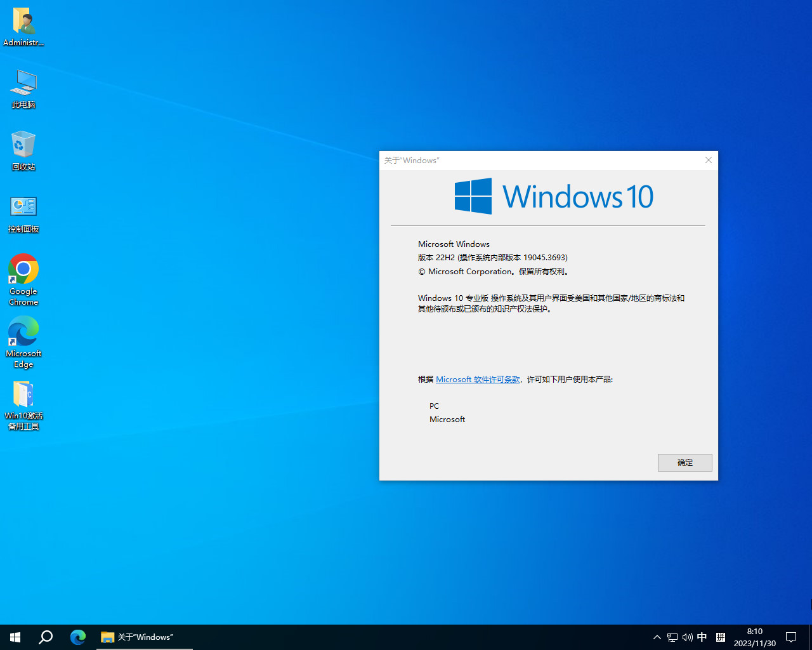Open the Windows Start menu
812x650 pixels.
click(15, 637)
